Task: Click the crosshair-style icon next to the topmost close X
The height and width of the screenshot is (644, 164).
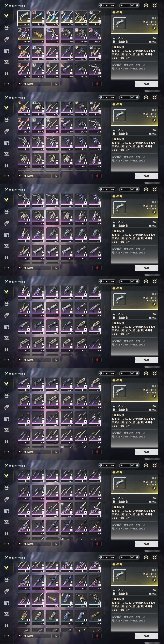Action: (x=146, y=5)
